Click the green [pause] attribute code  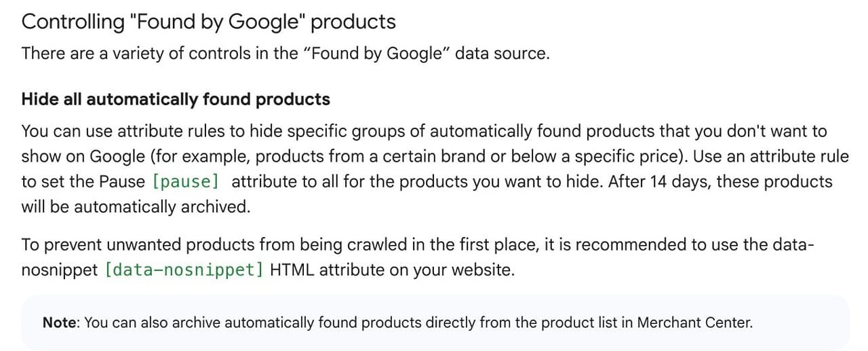pos(186,182)
